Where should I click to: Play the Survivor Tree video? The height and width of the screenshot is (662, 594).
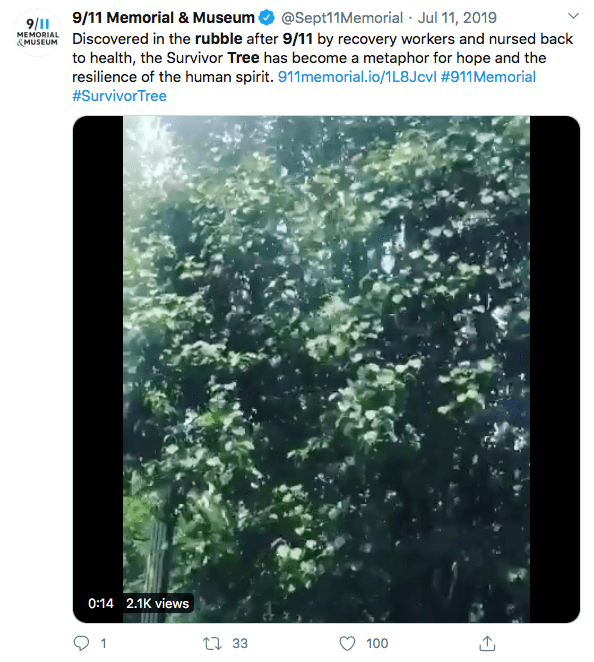(326, 369)
